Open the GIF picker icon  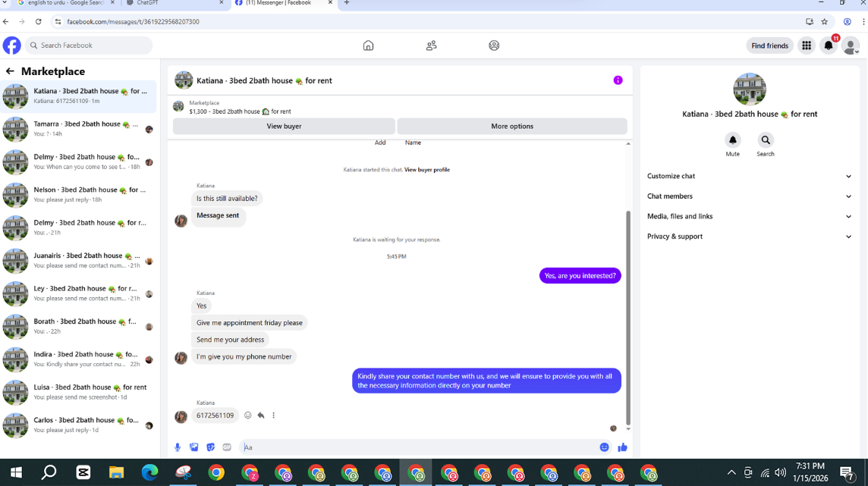227,447
